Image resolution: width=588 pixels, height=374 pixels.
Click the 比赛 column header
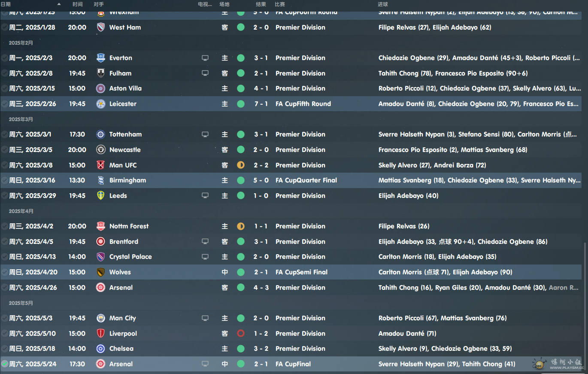tap(280, 4)
